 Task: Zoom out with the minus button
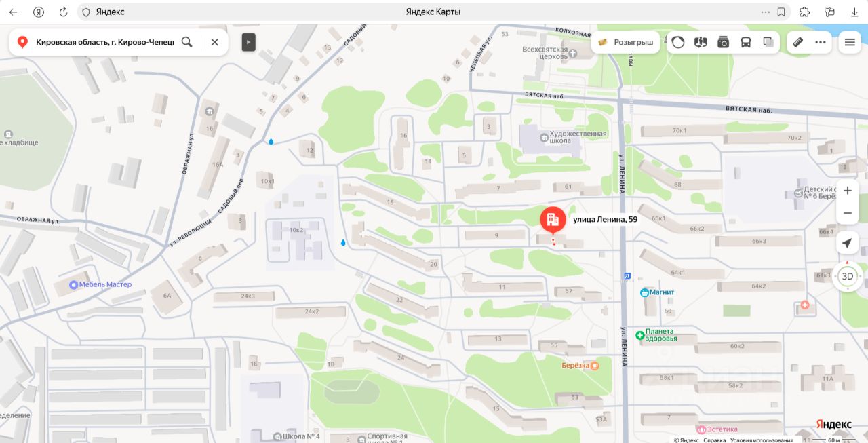(x=848, y=213)
